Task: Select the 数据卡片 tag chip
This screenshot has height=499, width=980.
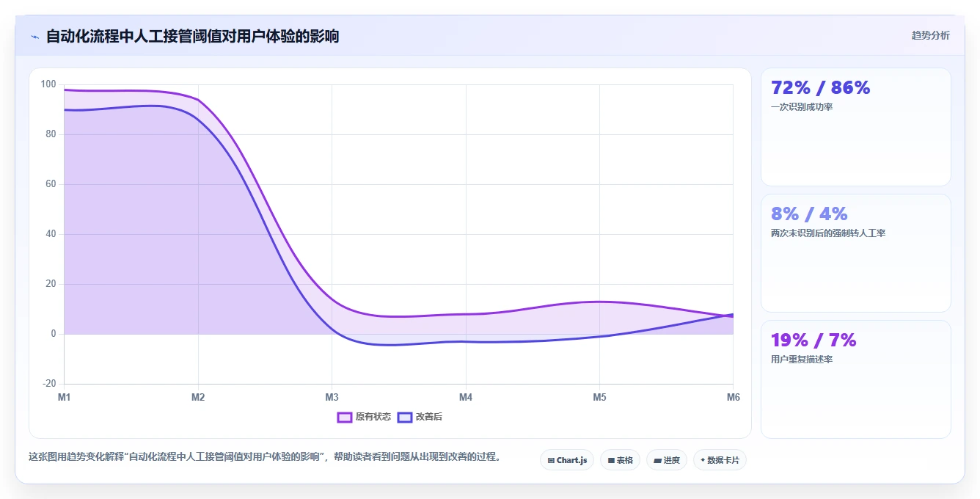Action: click(720, 460)
